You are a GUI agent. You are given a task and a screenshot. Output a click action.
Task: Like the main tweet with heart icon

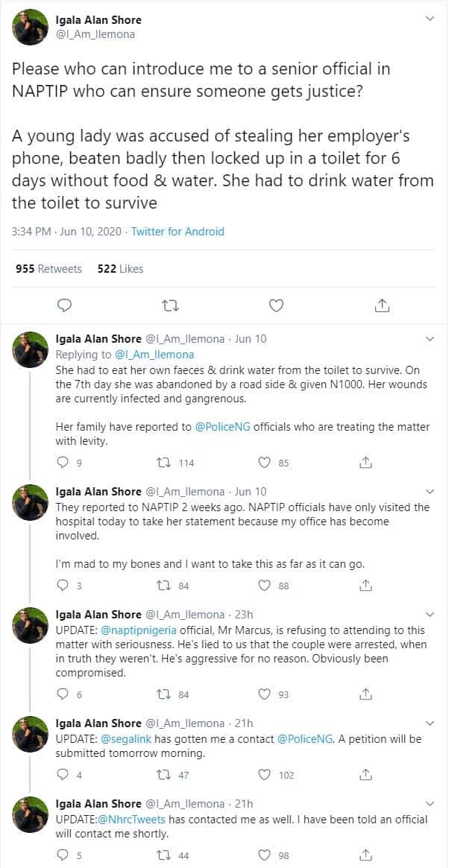coord(276,305)
